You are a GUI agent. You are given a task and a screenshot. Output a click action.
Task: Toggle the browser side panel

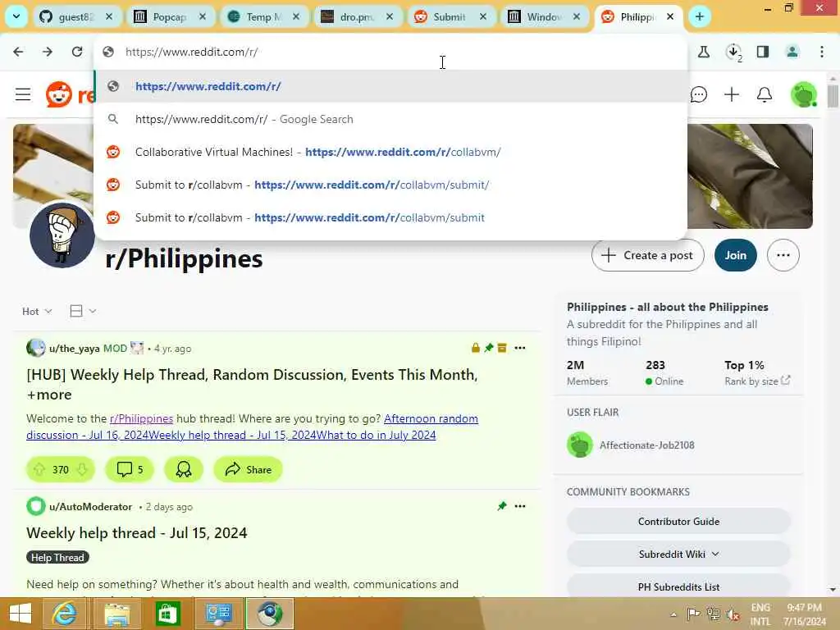click(763, 52)
